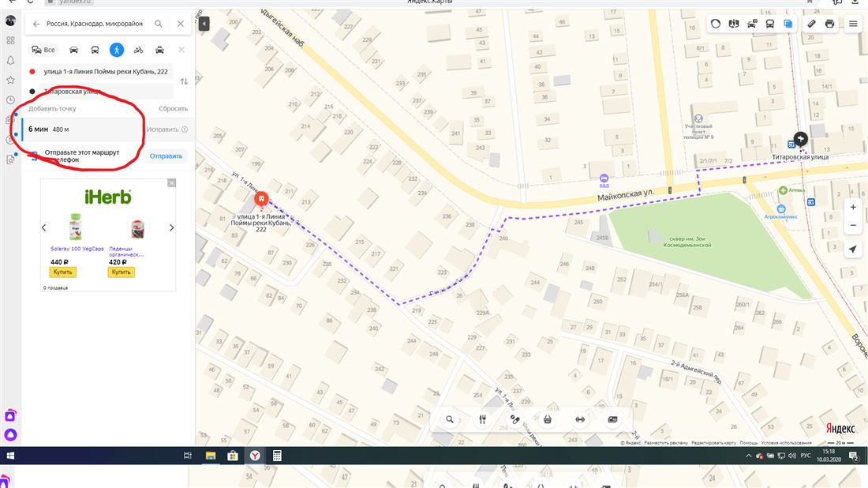This screenshot has width=868, height=488.
Task: Select the Все transport modes tab
Action: 43,50
